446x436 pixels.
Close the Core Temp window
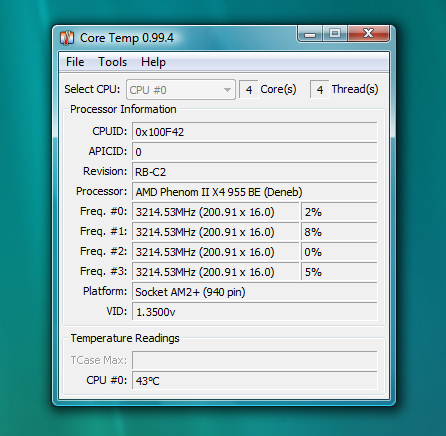368,33
